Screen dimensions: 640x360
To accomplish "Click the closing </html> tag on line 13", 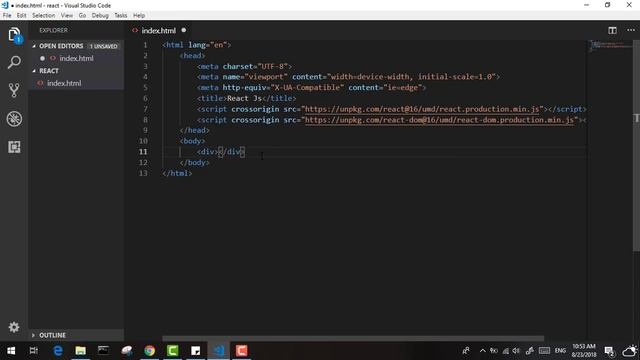I will point(177,173).
